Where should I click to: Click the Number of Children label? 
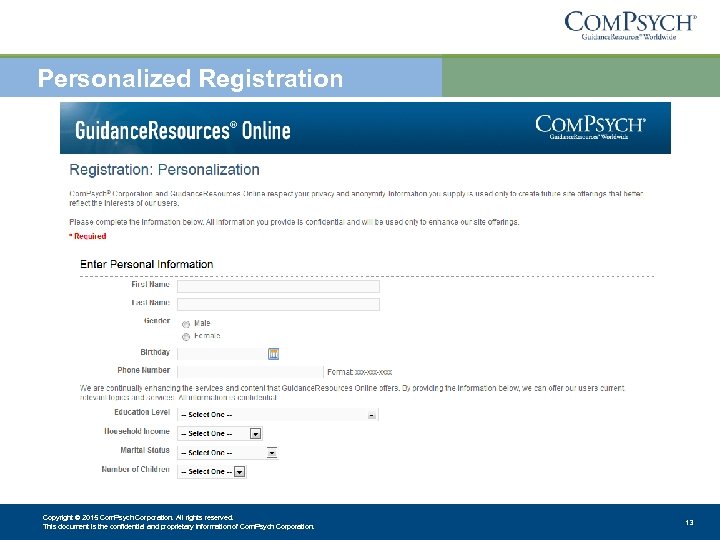[135, 469]
